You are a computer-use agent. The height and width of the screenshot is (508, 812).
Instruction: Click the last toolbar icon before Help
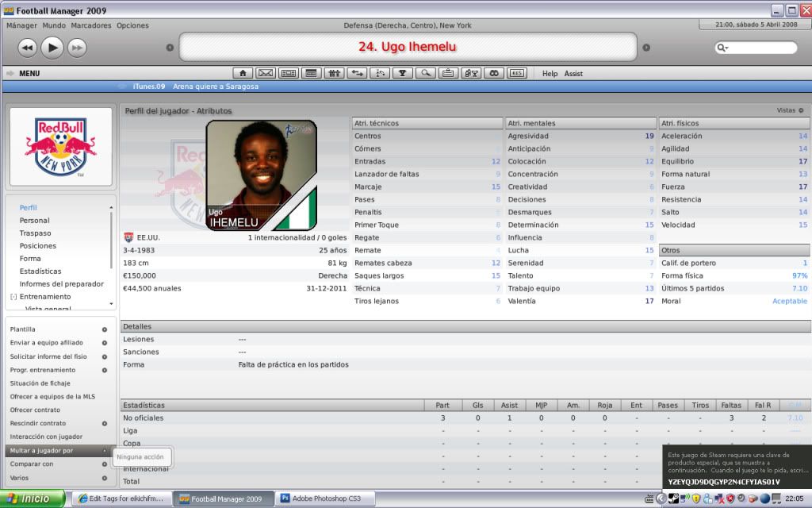pos(517,73)
